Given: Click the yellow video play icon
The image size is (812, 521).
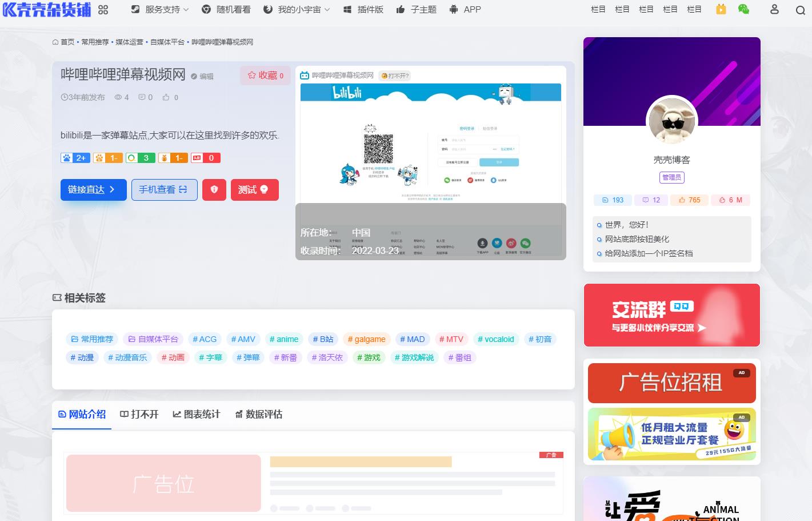Looking at the screenshot, I should pyautogui.click(x=721, y=9).
